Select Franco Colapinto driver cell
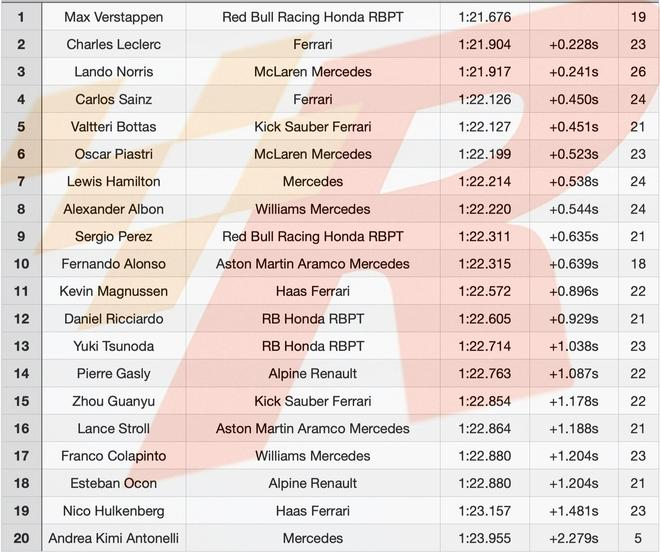 coord(113,456)
